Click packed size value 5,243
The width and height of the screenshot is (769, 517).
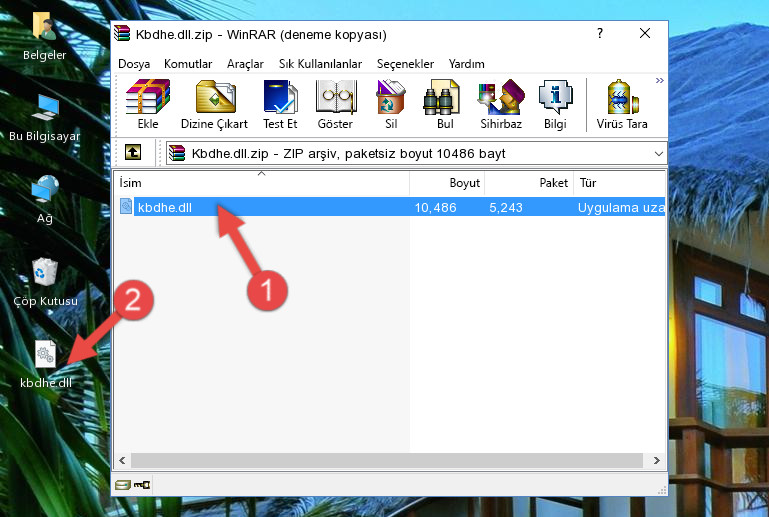pyautogui.click(x=506, y=207)
